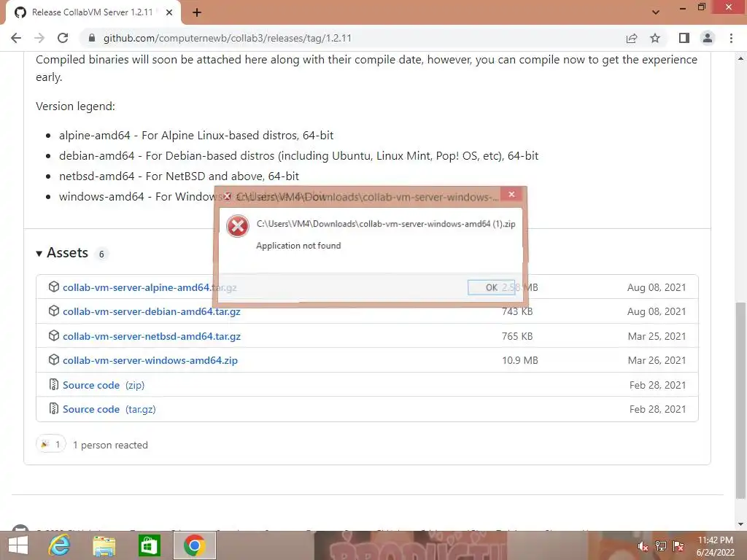
Task: Click the 765 KB size text
Action: (517, 336)
